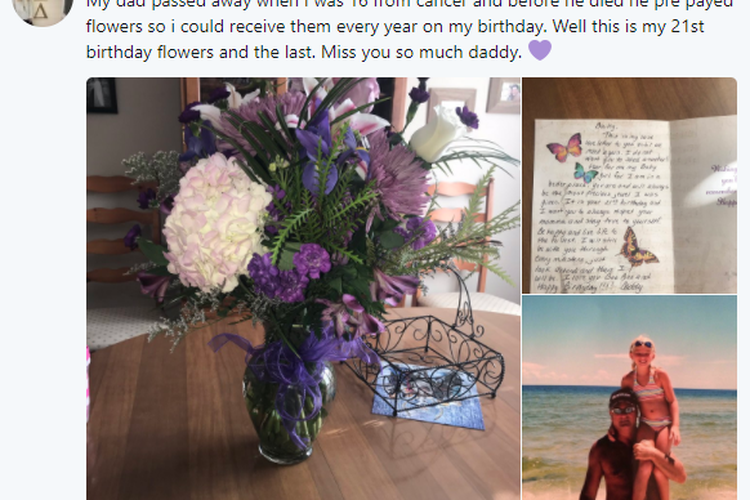The height and width of the screenshot is (500, 750).
Task: Click the purple heart emoji
Action: click(x=540, y=50)
